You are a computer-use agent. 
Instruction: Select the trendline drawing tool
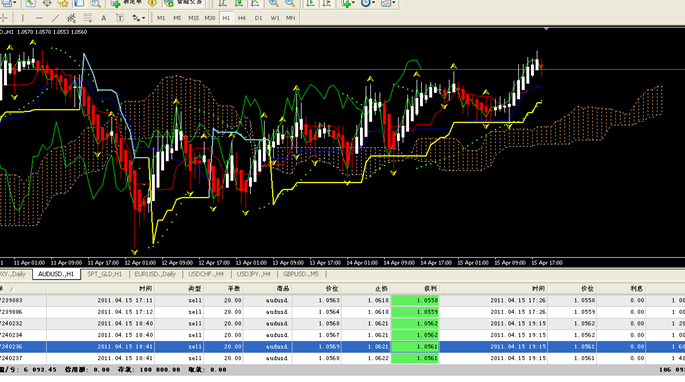click(x=55, y=18)
